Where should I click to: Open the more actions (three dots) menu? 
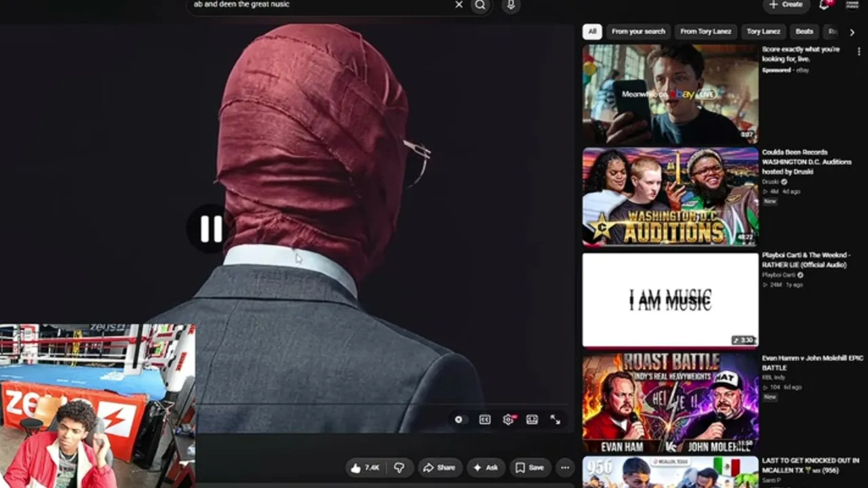click(565, 468)
